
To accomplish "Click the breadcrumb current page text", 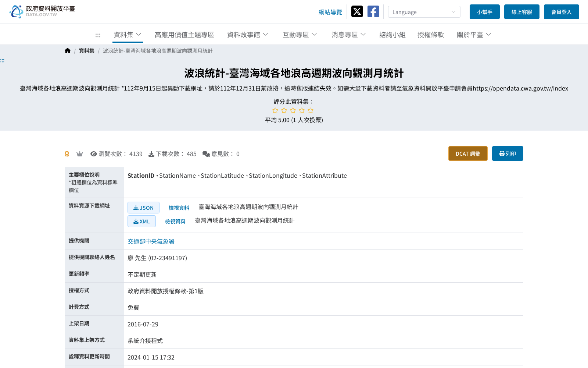I will click(158, 51).
